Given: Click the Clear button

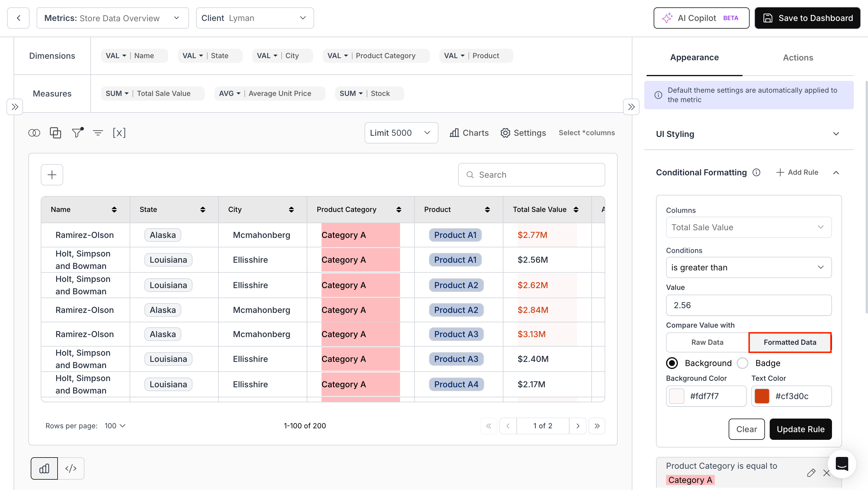Looking at the screenshot, I should (x=747, y=429).
